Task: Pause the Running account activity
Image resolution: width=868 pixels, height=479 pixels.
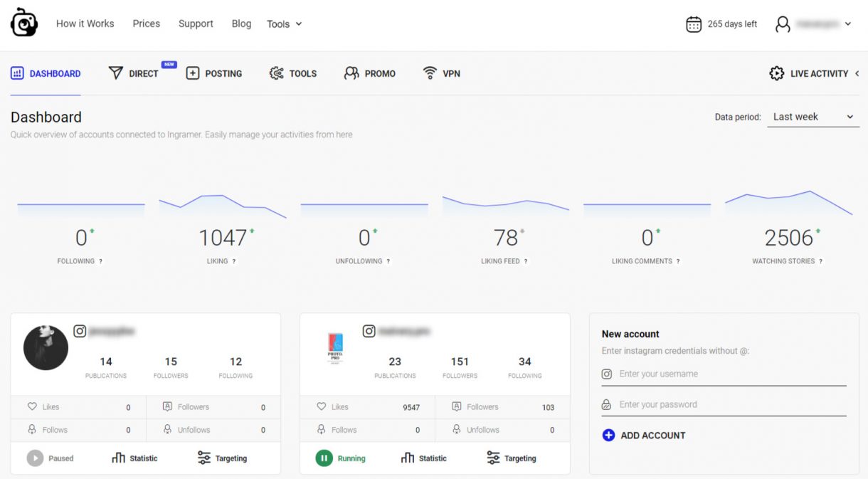Action: [324, 458]
